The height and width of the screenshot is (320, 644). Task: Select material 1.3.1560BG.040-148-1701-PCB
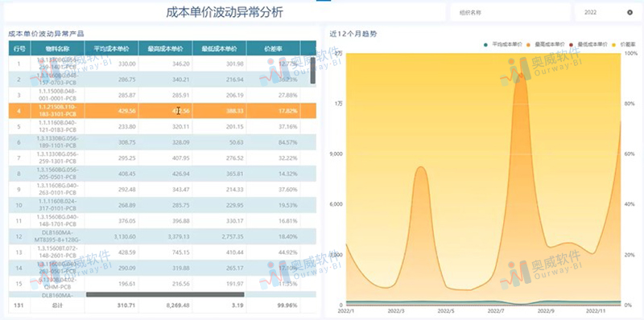[57, 220]
